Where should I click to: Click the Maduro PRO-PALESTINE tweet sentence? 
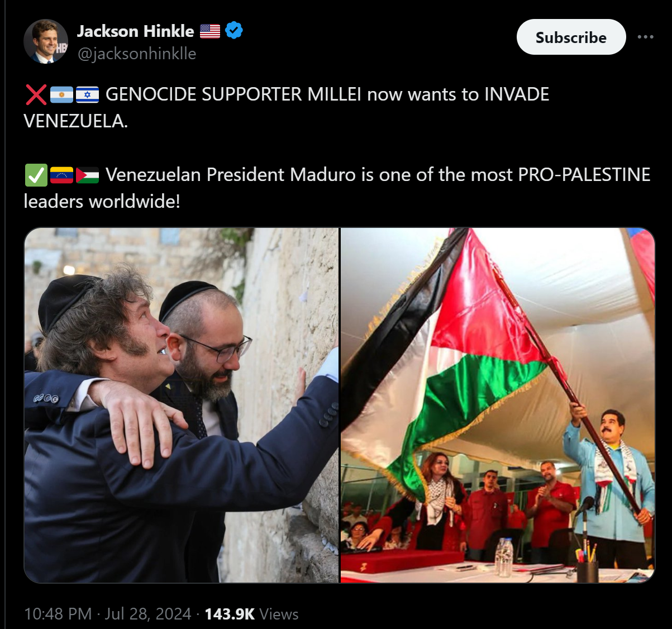[x=337, y=188]
